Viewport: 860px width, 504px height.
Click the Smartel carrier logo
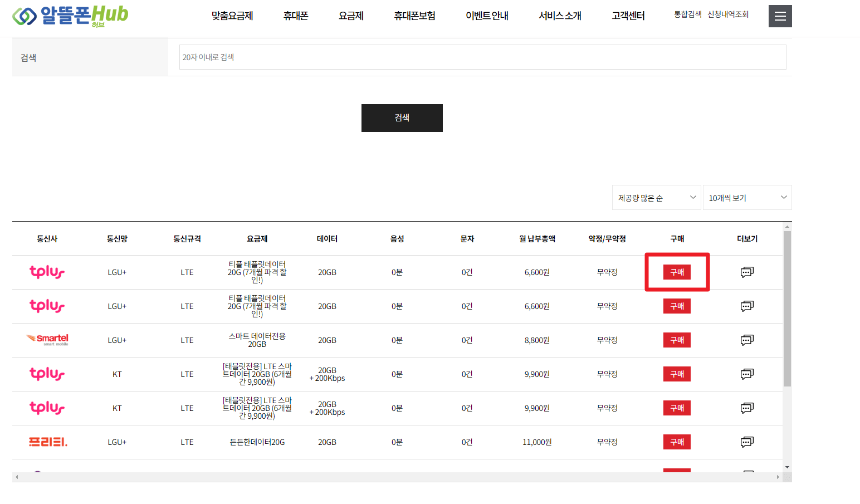coord(47,340)
